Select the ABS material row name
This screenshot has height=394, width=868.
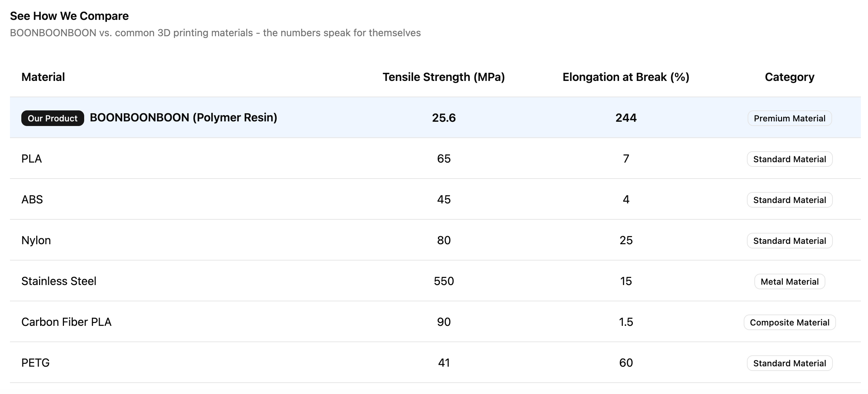click(x=32, y=199)
